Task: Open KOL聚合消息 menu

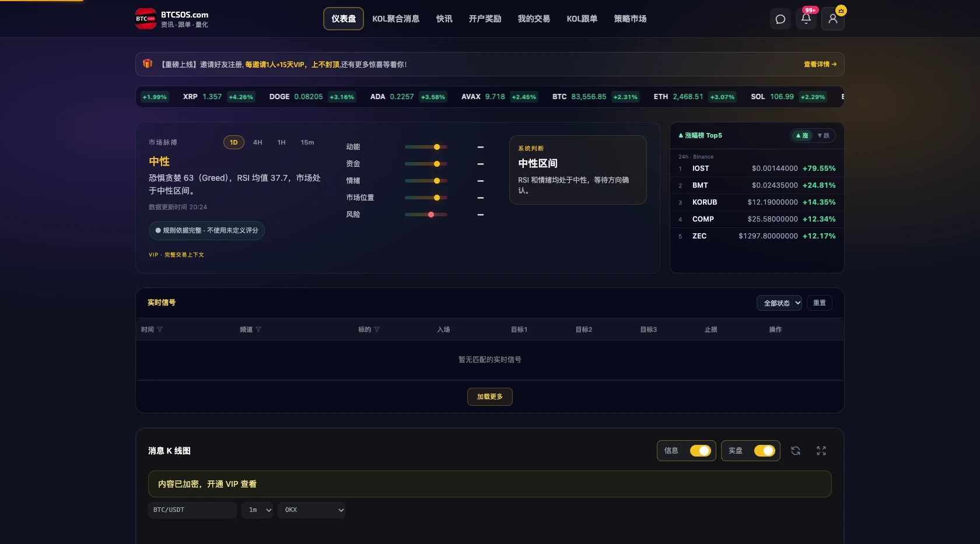Action: coord(396,19)
